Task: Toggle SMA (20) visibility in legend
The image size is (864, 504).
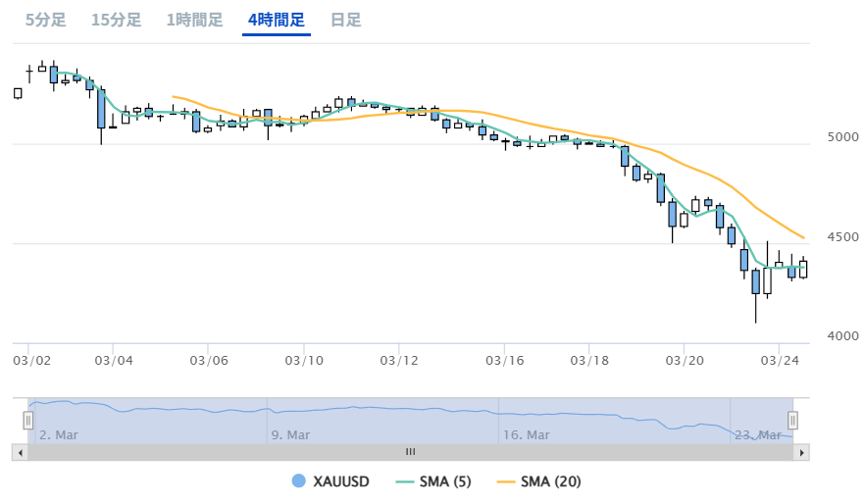Action: [551, 480]
